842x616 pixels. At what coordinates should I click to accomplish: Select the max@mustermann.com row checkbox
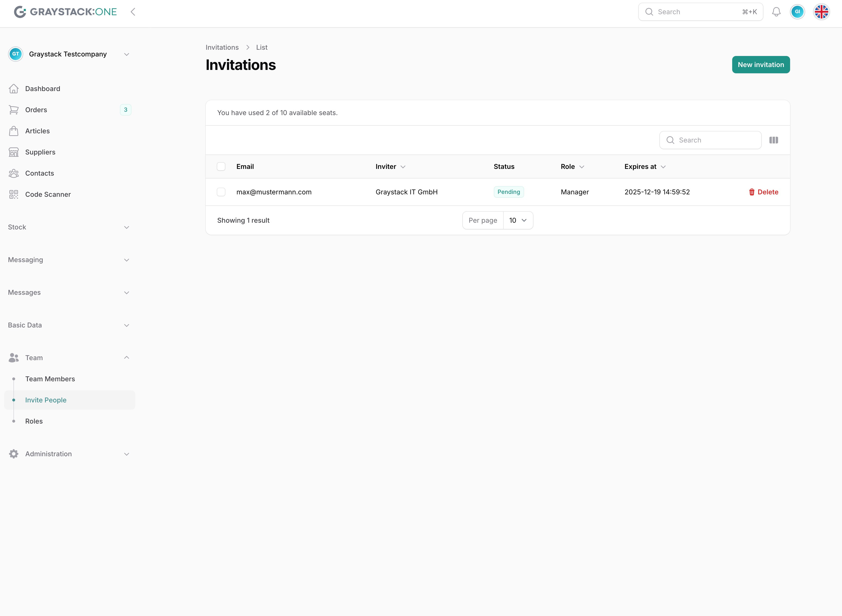click(221, 192)
